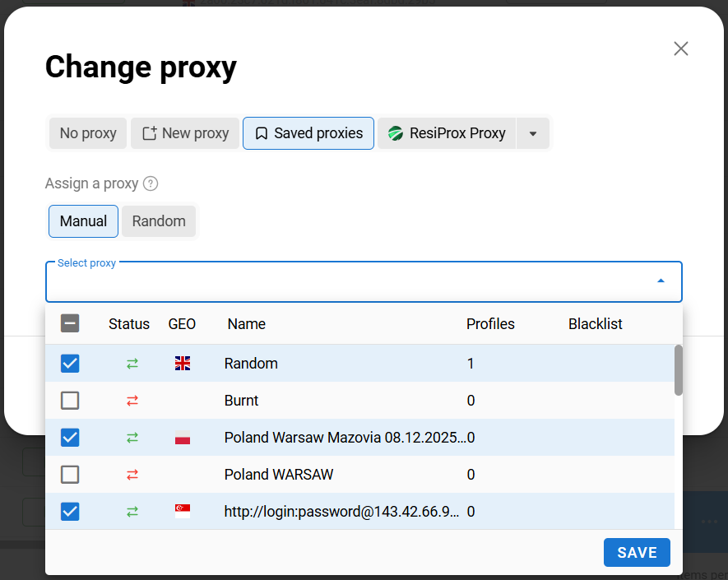Sort by the Profiles column header
The width and height of the screenshot is (728, 580).
click(x=490, y=323)
